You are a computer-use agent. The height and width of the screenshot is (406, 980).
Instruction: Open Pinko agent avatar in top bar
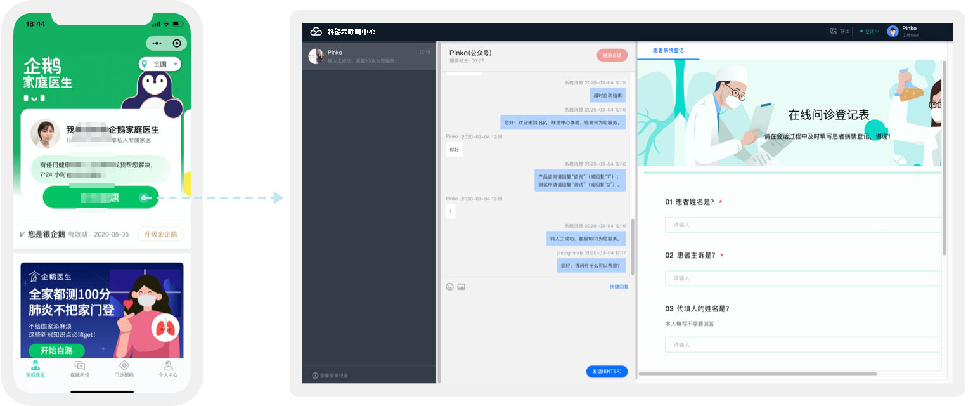[x=893, y=31]
